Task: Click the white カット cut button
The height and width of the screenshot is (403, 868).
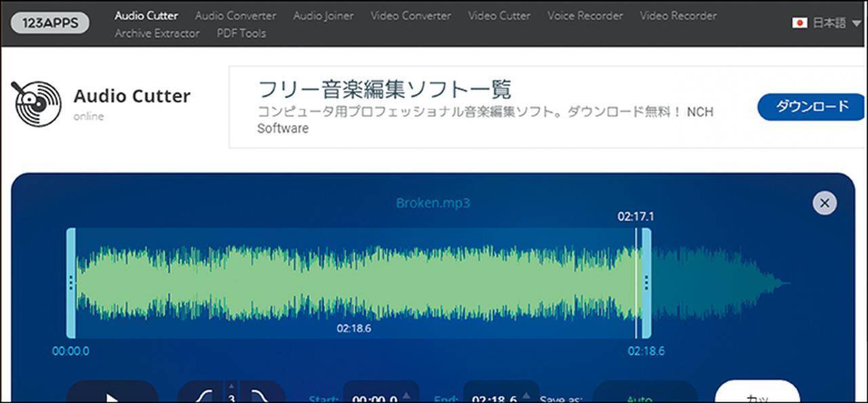Action: point(757,396)
